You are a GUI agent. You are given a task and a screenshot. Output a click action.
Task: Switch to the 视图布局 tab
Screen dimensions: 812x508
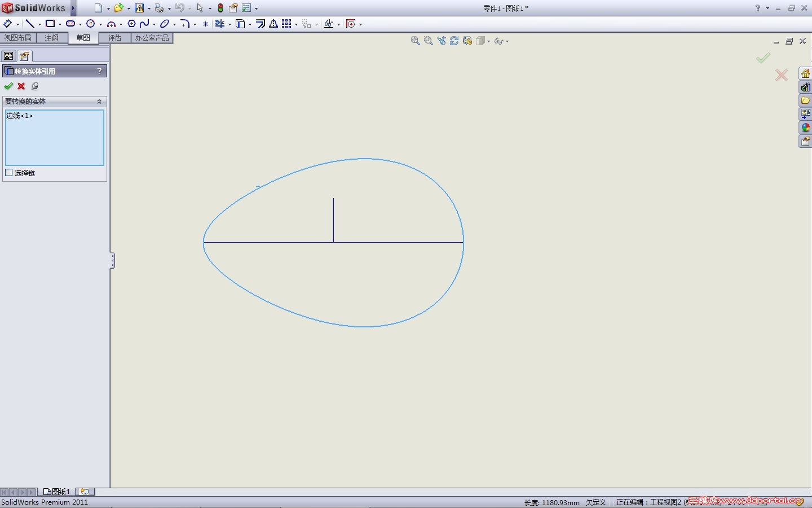pyautogui.click(x=18, y=38)
